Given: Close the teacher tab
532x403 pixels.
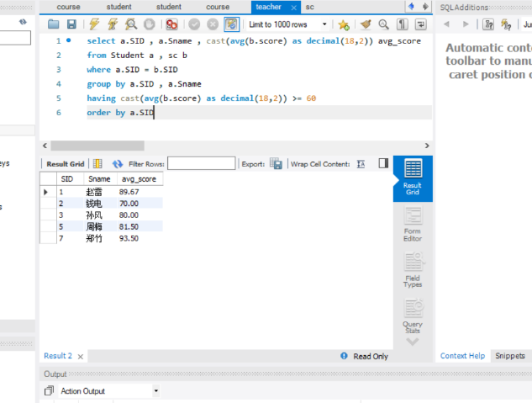Looking at the screenshot, I should [294, 8].
